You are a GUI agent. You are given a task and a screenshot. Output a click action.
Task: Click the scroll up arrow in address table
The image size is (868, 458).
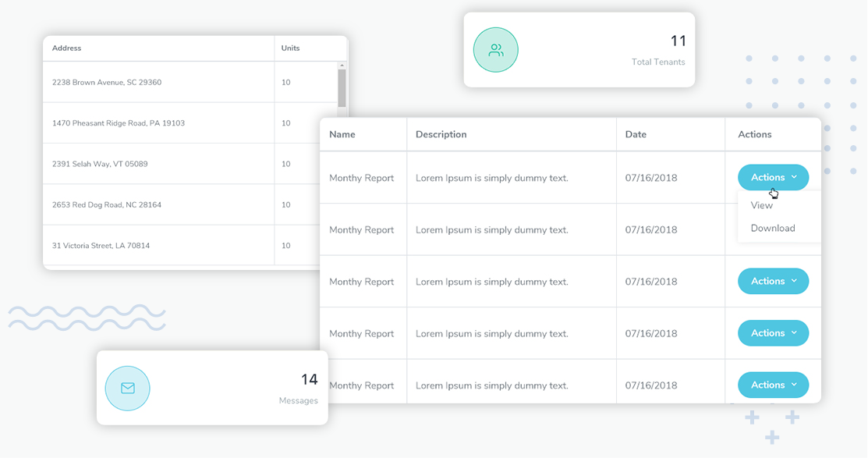342,66
